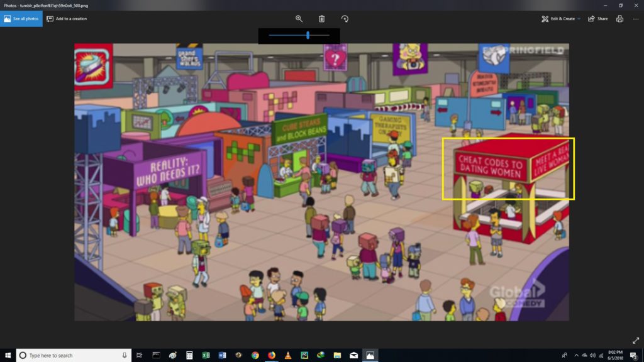Launch Word from taskbar
This screenshot has height=362, width=644.
pyautogui.click(x=222, y=356)
